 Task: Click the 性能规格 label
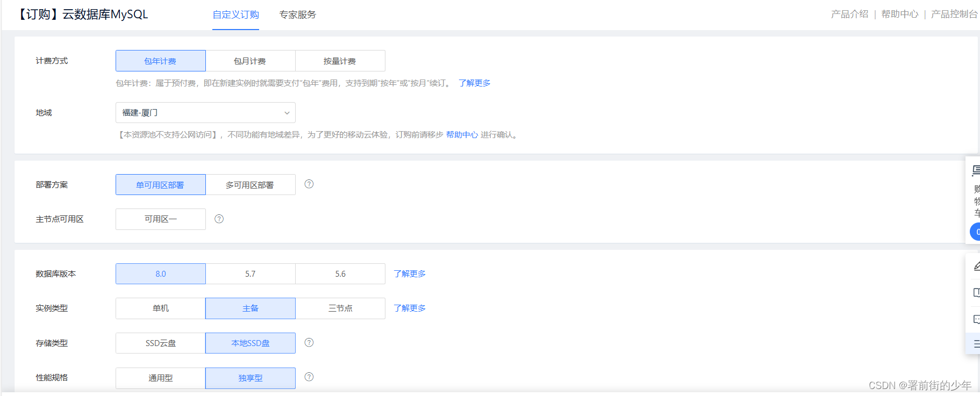click(x=52, y=377)
